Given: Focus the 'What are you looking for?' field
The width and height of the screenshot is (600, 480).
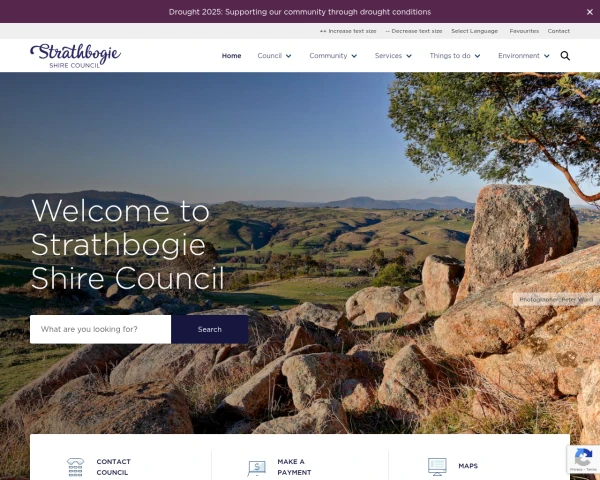Looking at the screenshot, I should pos(101,329).
